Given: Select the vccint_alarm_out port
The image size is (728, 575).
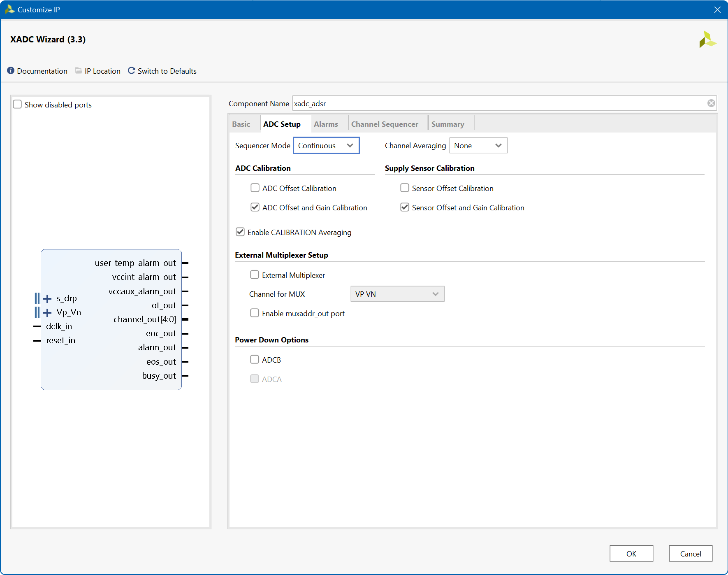Looking at the screenshot, I should (x=144, y=277).
